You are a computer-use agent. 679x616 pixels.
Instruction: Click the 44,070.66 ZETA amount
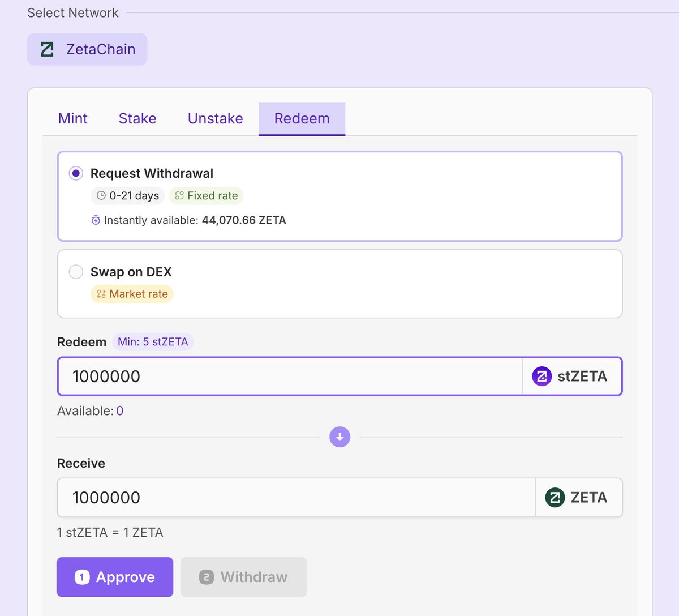pos(244,220)
